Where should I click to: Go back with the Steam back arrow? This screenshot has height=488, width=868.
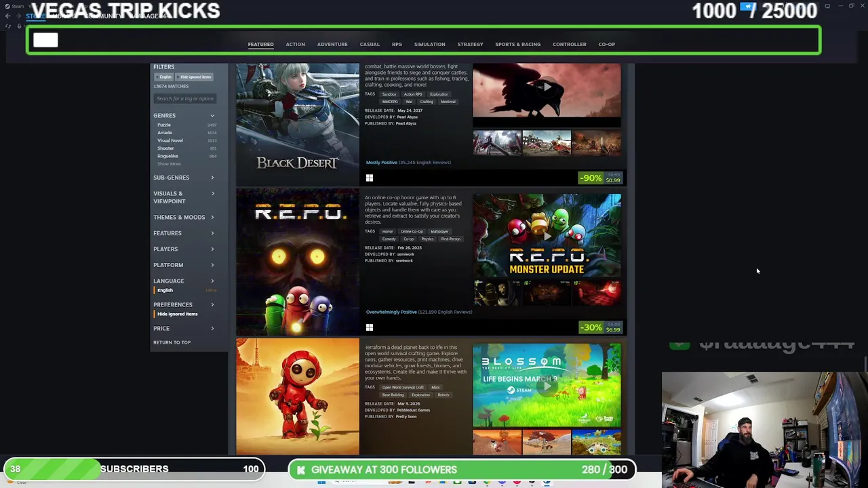(7, 16)
